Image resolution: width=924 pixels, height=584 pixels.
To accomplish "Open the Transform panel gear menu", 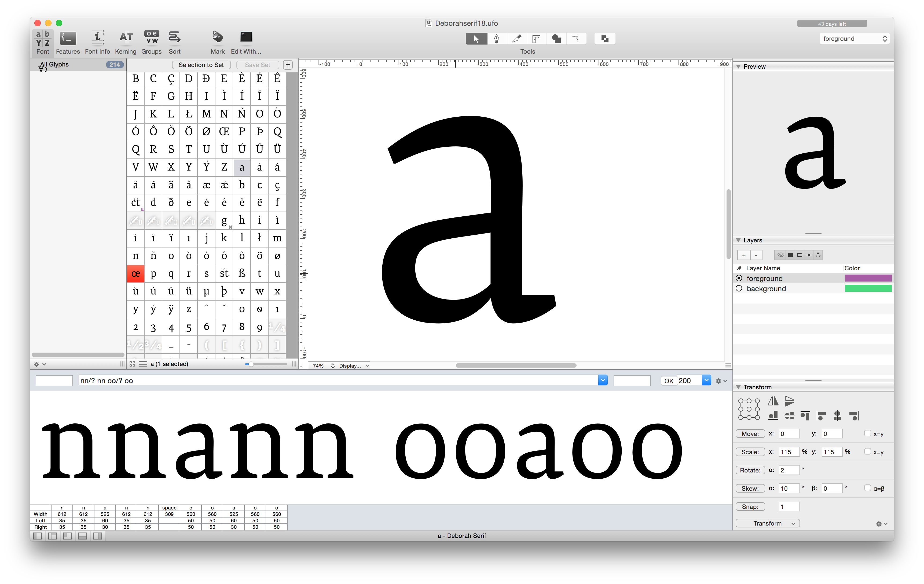I will pos(881,524).
